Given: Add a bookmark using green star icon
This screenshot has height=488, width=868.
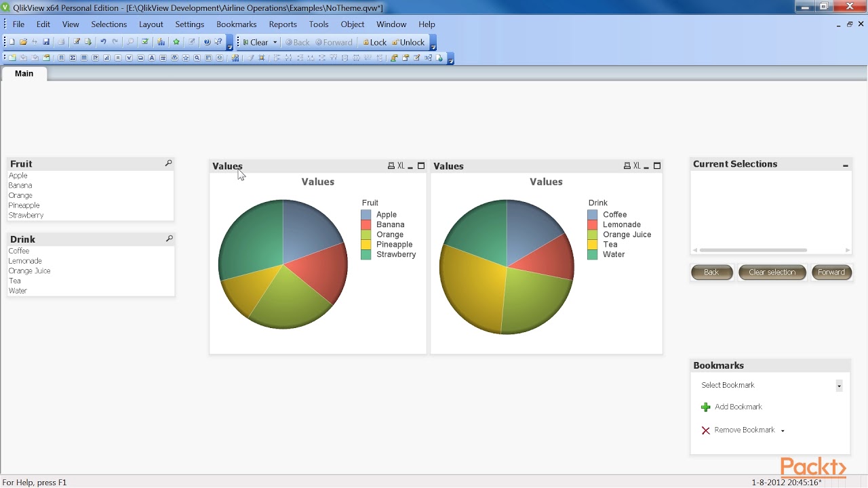Looking at the screenshot, I should (176, 42).
